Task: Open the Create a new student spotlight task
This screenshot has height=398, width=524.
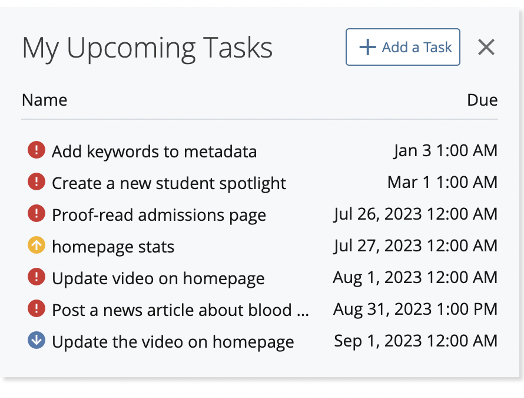Action: pyautogui.click(x=169, y=183)
